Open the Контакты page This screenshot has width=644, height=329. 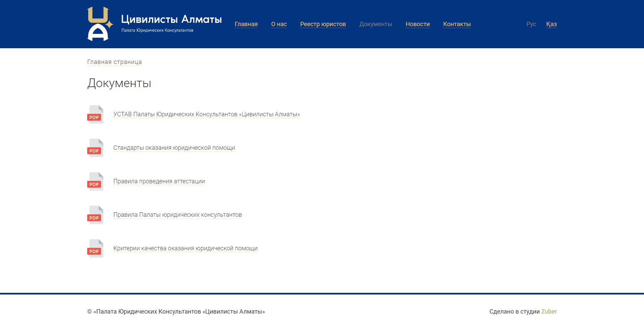tap(457, 24)
